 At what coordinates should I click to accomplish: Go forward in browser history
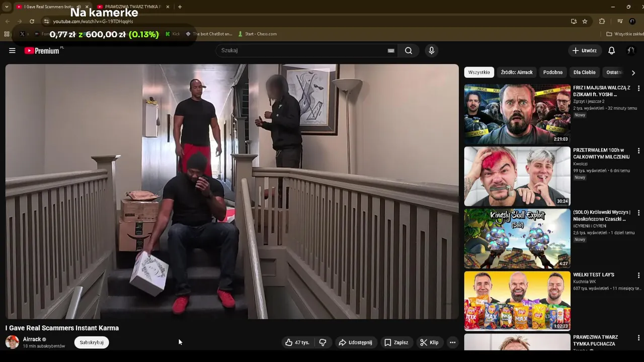click(x=19, y=21)
